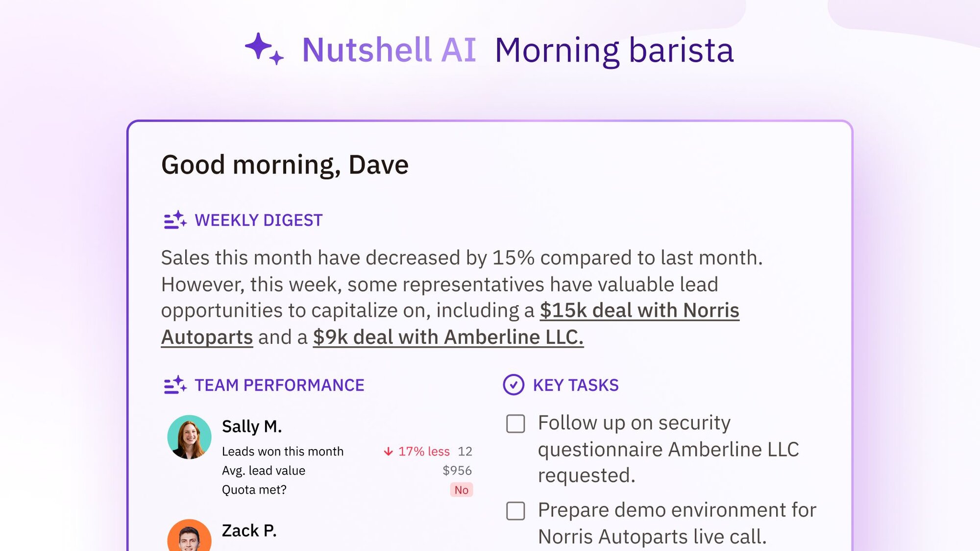Check the security questionnaire follow-up task

pyautogui.click(x=515, y=424)
